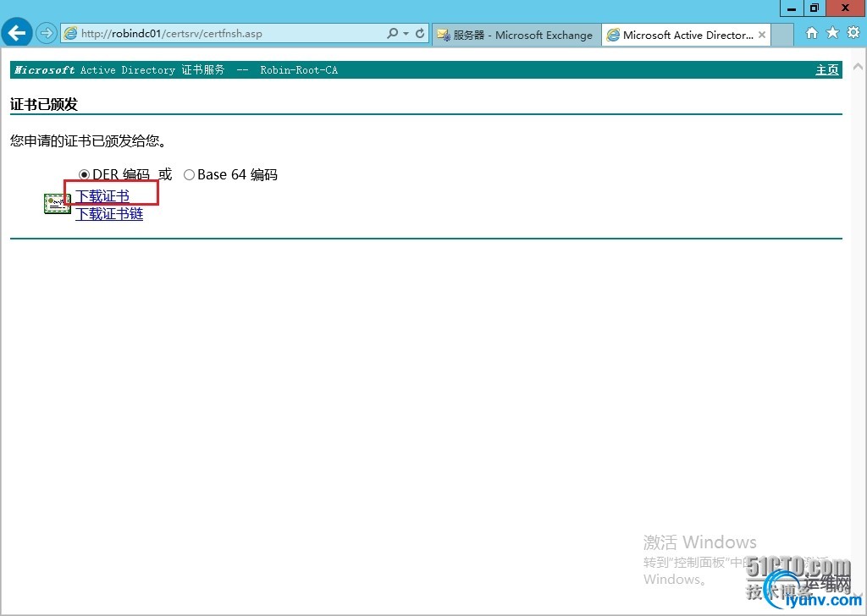The image size is (867, 616).
Task: Select the Base 64 编码 radio button
Action: coord(189,174)
